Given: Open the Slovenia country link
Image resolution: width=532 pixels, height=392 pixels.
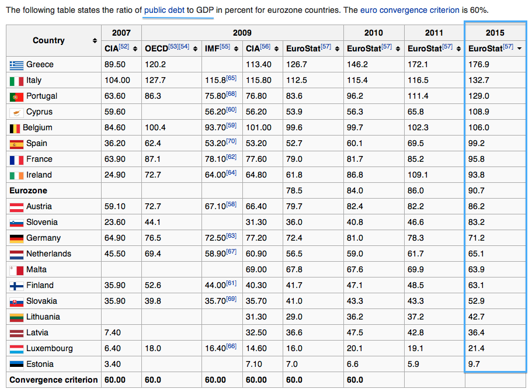Looking at the screenshot, I should (x=42, y=222).
